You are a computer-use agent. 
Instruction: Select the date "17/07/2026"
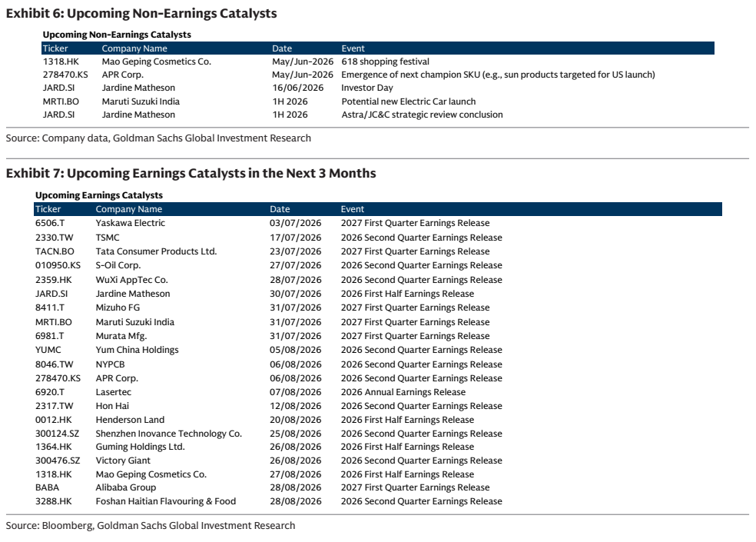pyautogui.click(x=296, y=238)
